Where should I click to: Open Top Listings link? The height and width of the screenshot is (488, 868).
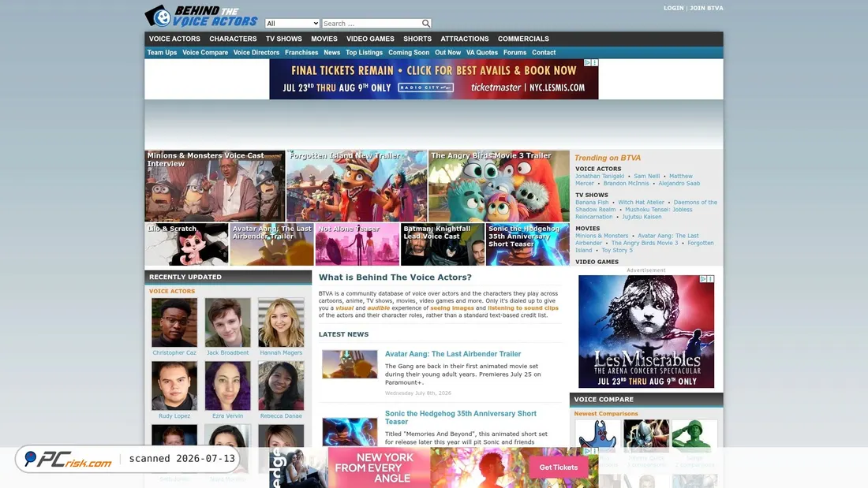point(365,53)
